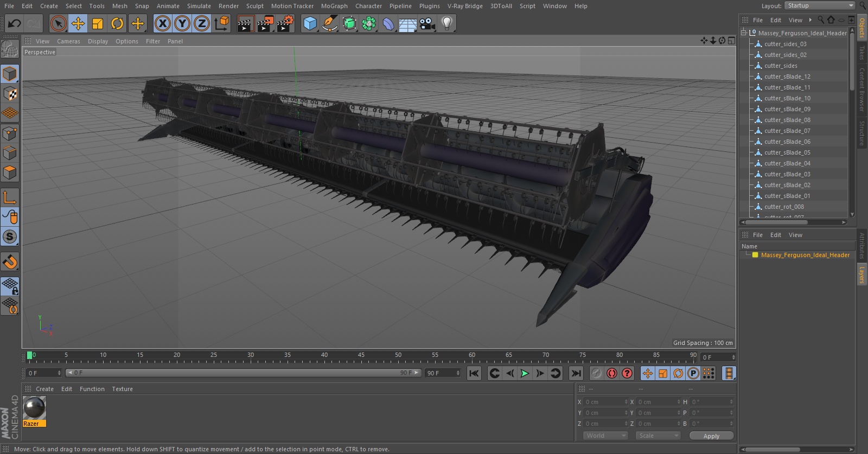868x454 pixels.
Task: Add a Deformer object
Action: coord(388,23)
